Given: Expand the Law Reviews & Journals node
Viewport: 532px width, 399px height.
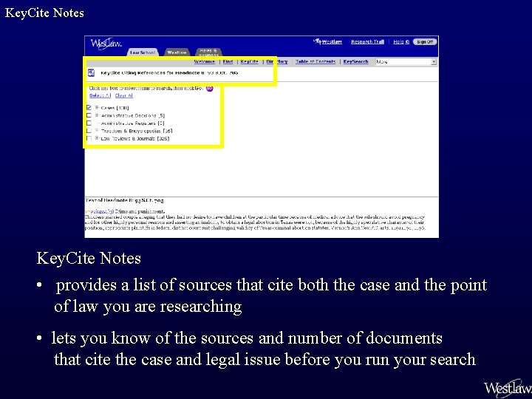Looking at the screenshot, I should point(97,138).
